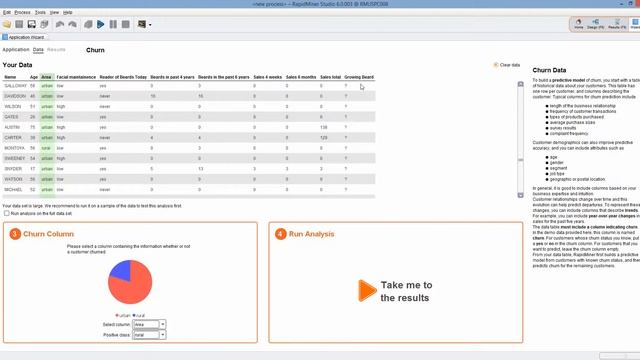Open a process with the folder icon
The width and height of the screenshot is (640, 360).
pos(7,24)
